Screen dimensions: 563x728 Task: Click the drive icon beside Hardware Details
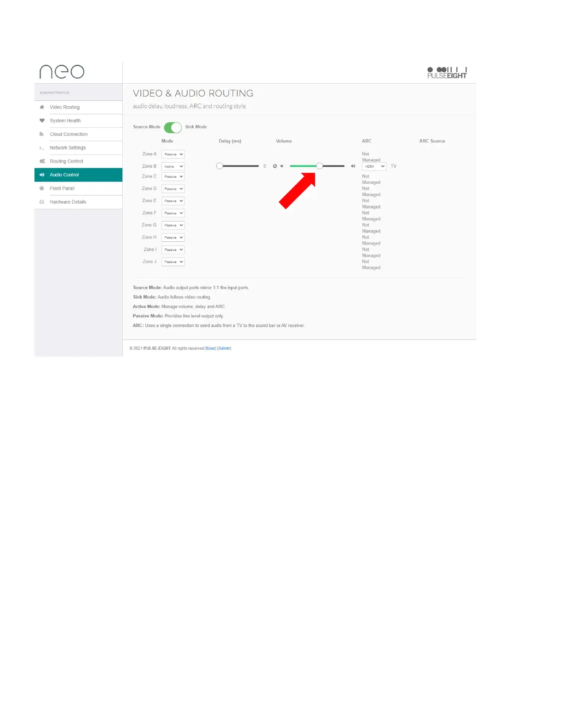click(42, 202)
